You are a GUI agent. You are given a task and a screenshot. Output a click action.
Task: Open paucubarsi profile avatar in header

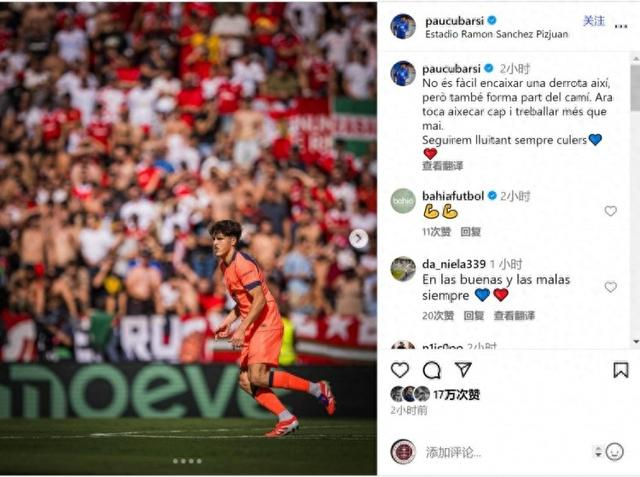[x=403, y=27]
